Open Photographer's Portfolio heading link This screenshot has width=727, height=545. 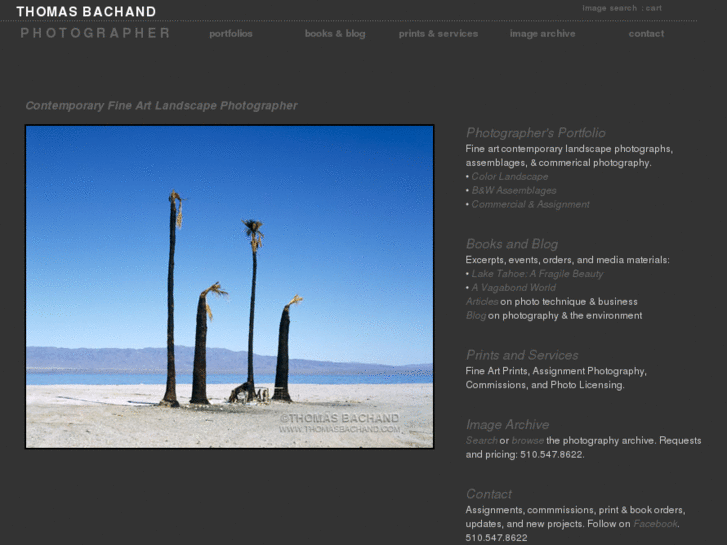[x=536, y=133]
